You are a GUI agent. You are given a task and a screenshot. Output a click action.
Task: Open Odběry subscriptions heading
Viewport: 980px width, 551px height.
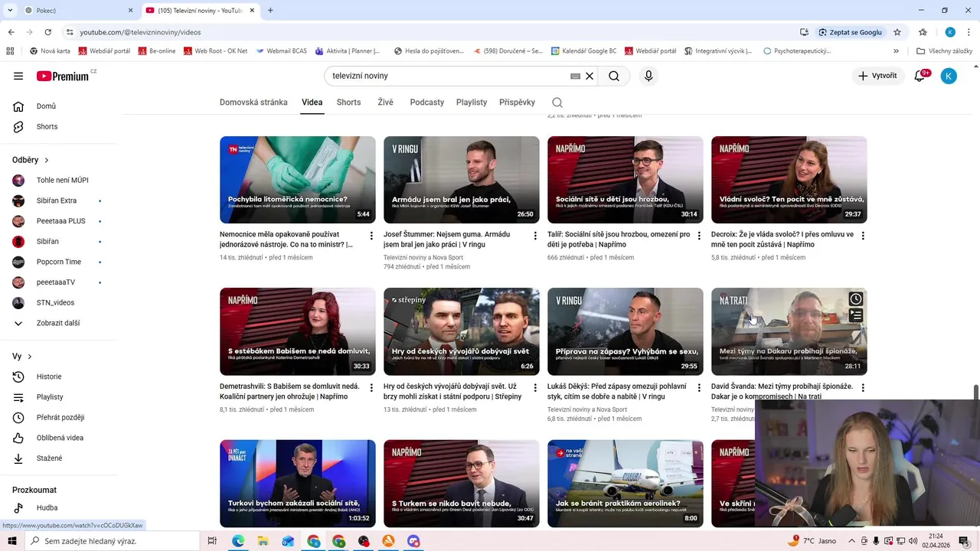click(x=31, y=160)
